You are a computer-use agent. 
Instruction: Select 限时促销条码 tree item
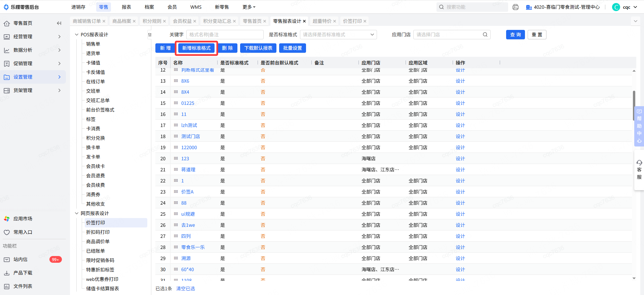[100, 260]
